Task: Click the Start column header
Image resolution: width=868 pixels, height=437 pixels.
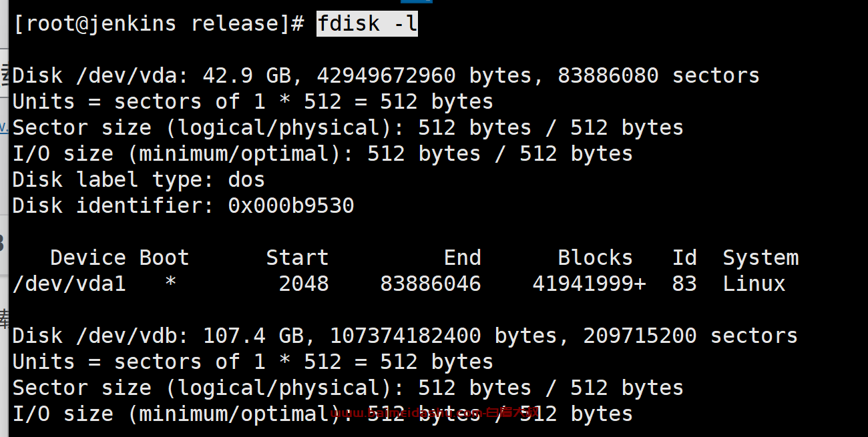Action: tap(297, 258)
